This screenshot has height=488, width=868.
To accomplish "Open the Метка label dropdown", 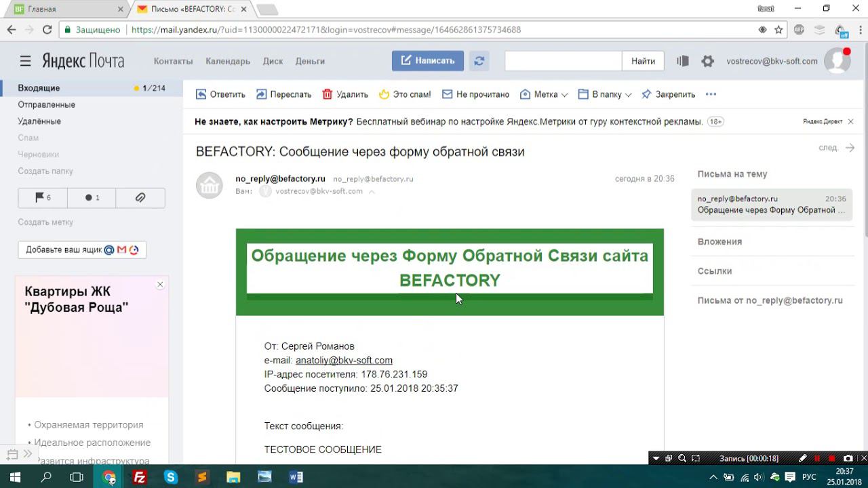I will [544, 94].
